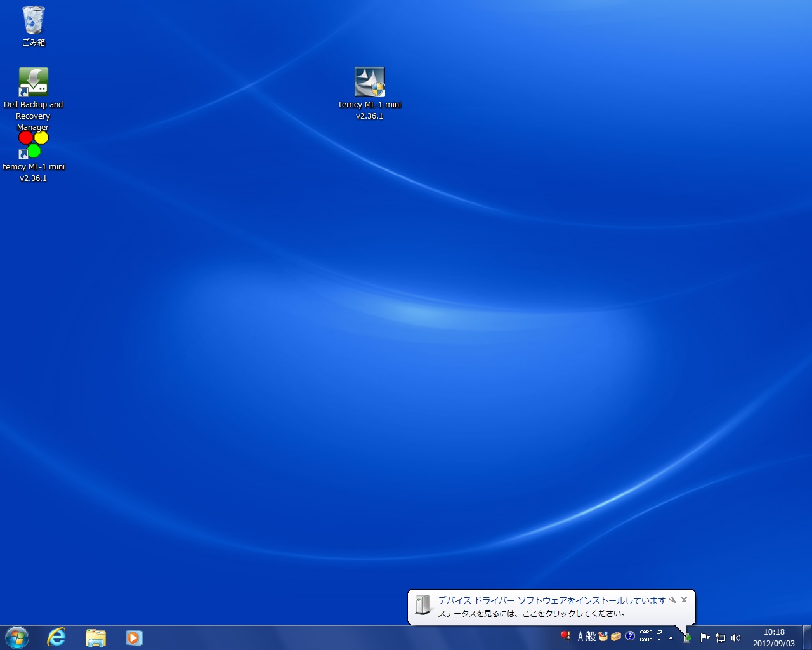Click the IME red pen language bar icon
This screenshot has width=812, height=650.
click(x=565, y=636)
